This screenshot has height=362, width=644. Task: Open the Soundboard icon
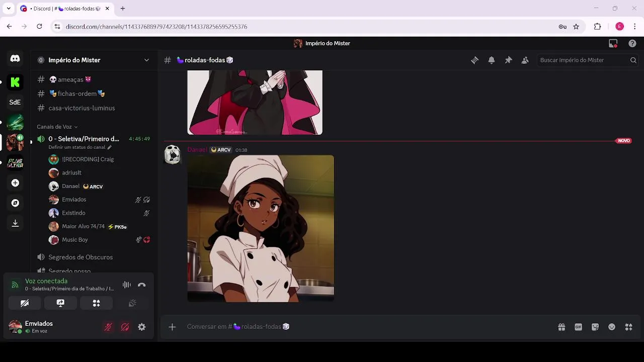click(132, 303)
